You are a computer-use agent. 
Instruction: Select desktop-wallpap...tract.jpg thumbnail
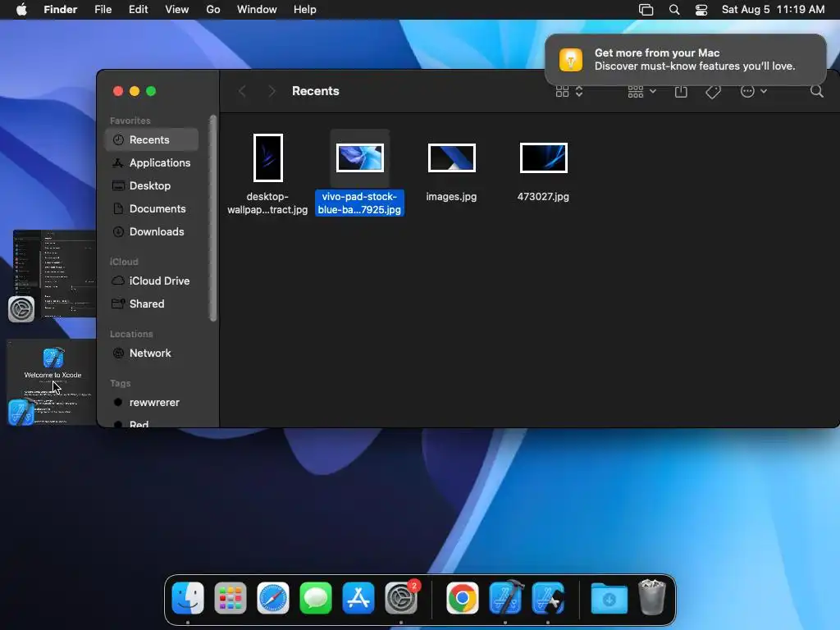tap(268, 158)
